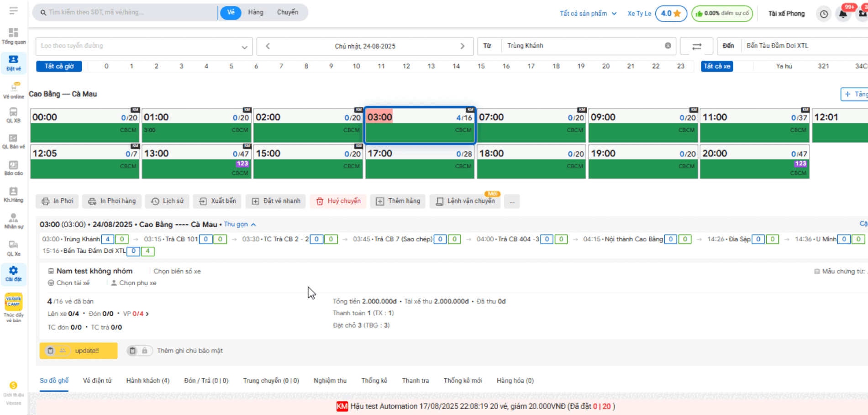This screenshot has width=868, height=415.
Task: Click the Huỷ chuyến button
Action: click(x=338, y=201)
